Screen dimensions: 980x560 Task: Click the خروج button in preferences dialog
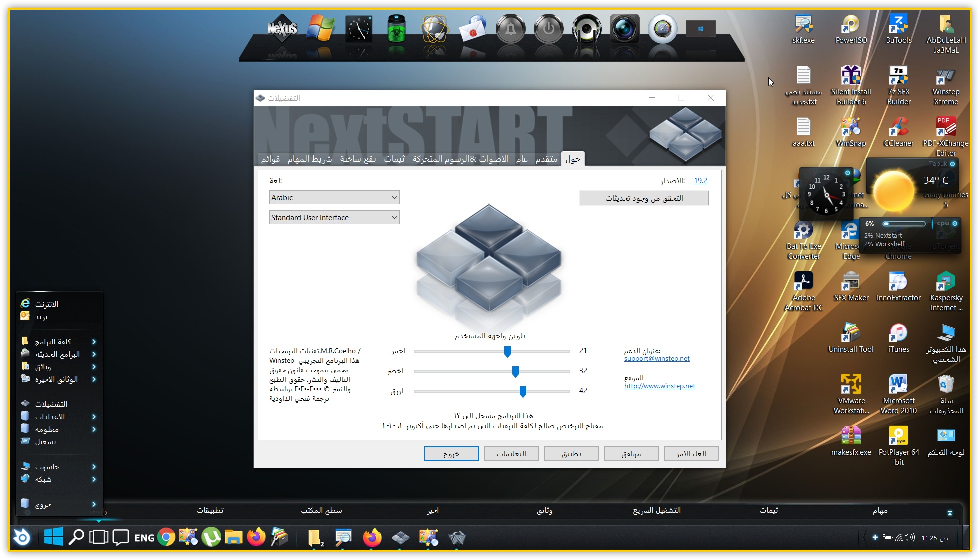click(x=451, y=454)
